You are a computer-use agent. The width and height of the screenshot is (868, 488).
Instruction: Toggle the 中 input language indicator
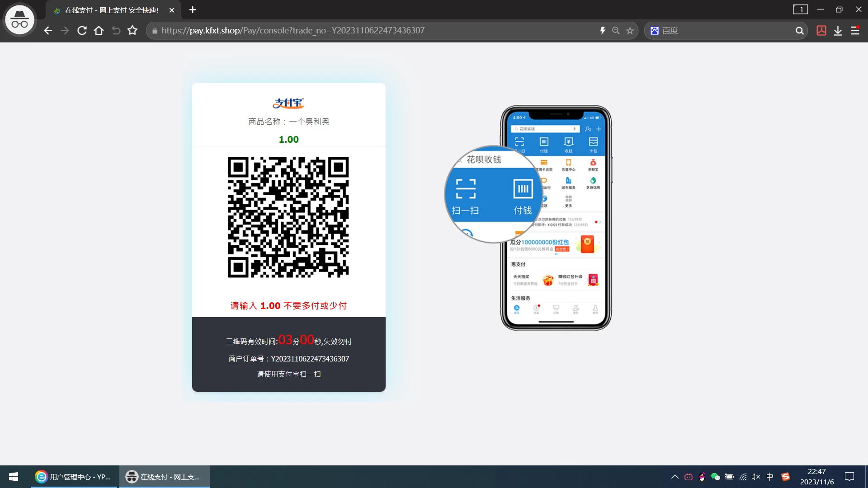point(770,477)
